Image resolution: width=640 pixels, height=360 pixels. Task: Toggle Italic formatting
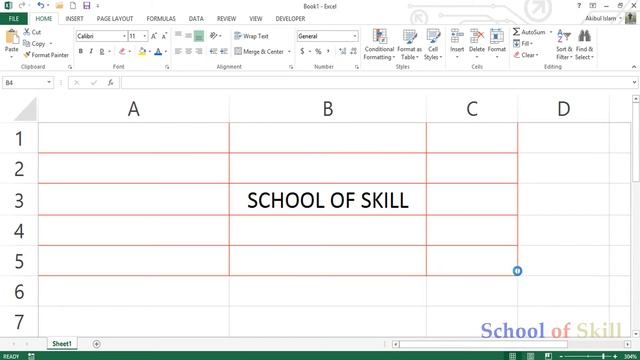[x=91, y=51]
